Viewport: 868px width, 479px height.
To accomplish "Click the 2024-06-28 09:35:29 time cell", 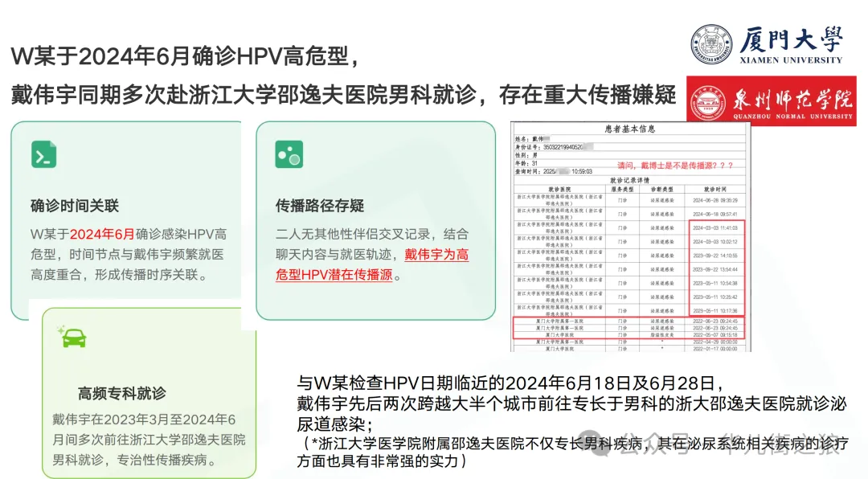I will 715,200.
